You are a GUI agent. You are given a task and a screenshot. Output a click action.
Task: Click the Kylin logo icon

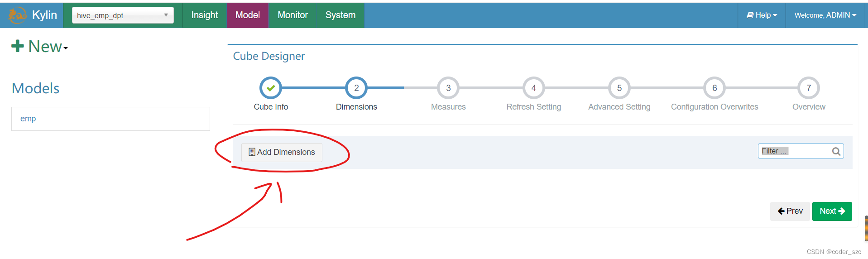18,15
